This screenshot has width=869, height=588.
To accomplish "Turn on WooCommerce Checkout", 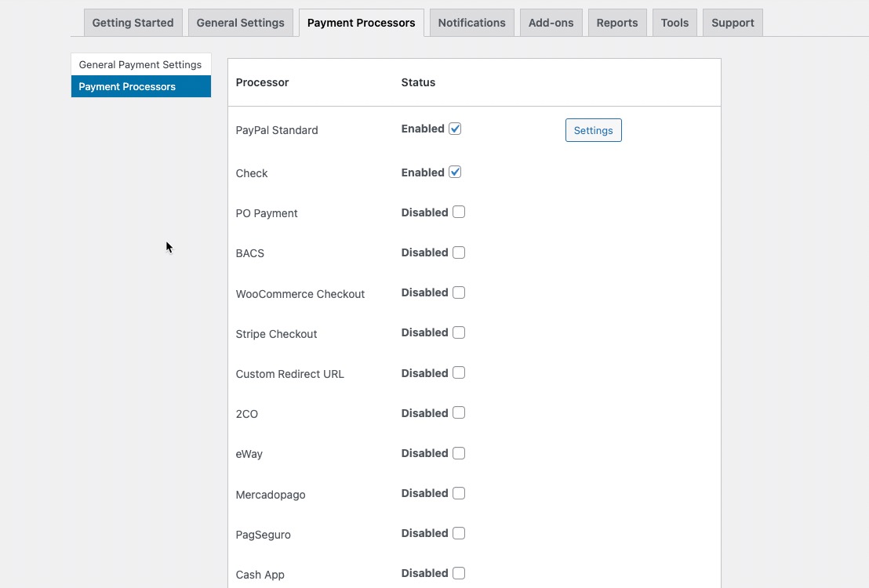I will pyautogui.click(x=459, y=292).
